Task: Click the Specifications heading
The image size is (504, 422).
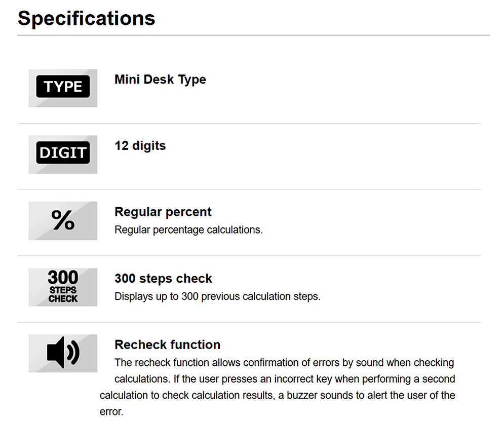Action: pyautogui.click(x=87, y=19)
